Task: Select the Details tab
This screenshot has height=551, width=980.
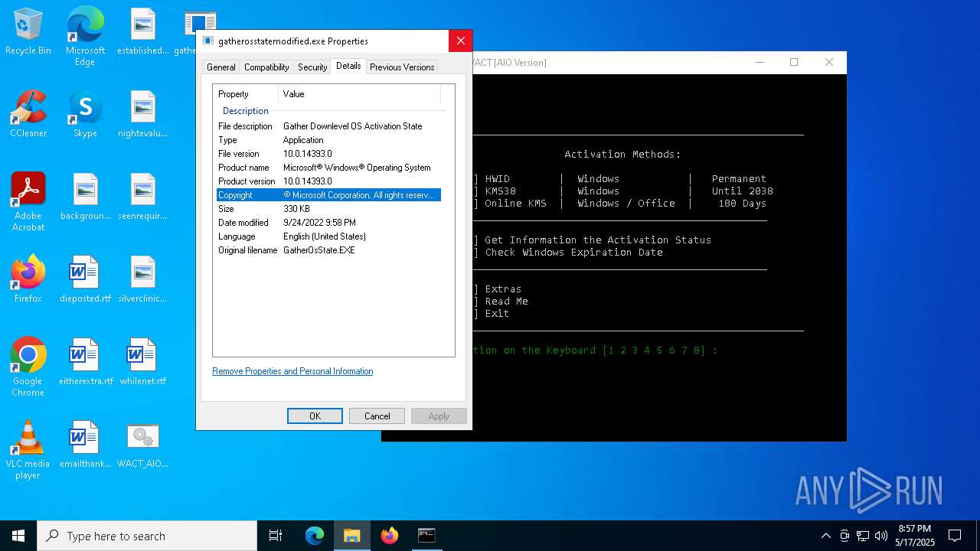Action: click(348, 66)
